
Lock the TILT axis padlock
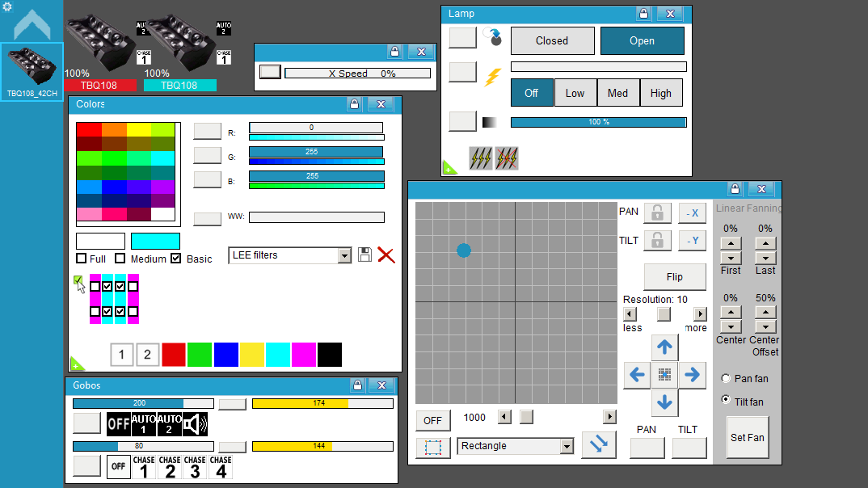pos(658,240)
